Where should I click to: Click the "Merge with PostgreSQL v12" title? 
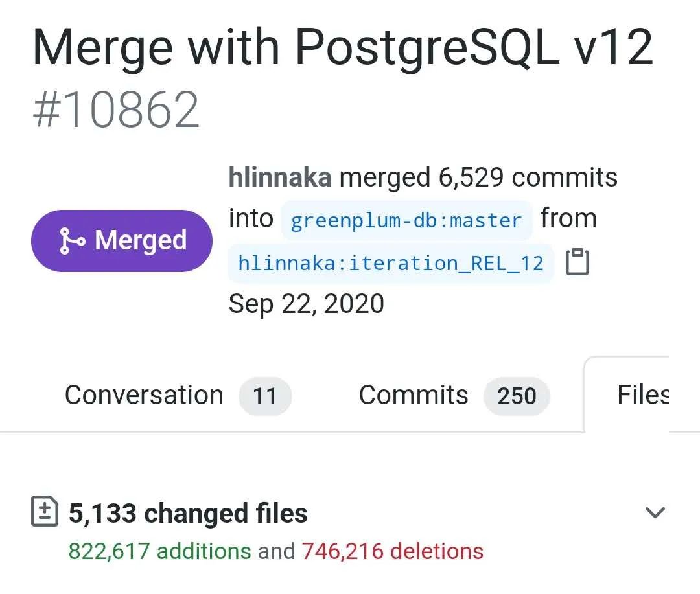(x=343, y=47)
